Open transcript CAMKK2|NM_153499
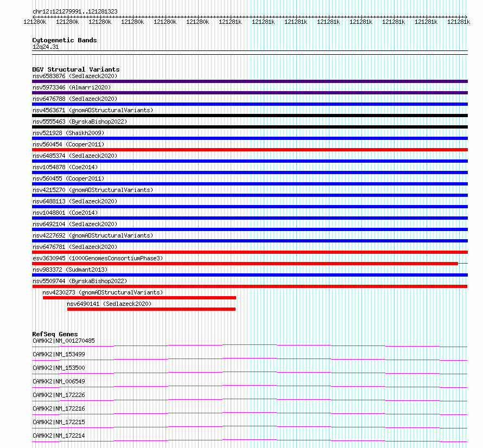483x448 pixels. pos(59,354)
